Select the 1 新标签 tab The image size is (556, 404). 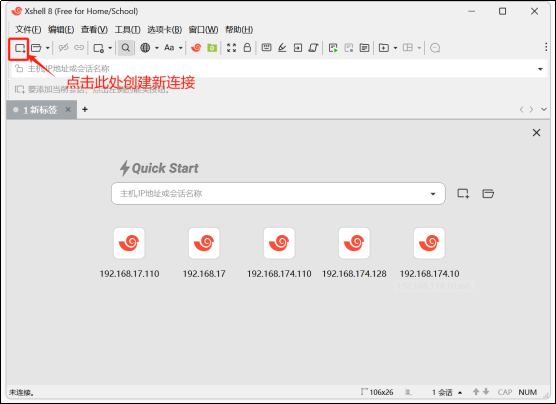40,110
